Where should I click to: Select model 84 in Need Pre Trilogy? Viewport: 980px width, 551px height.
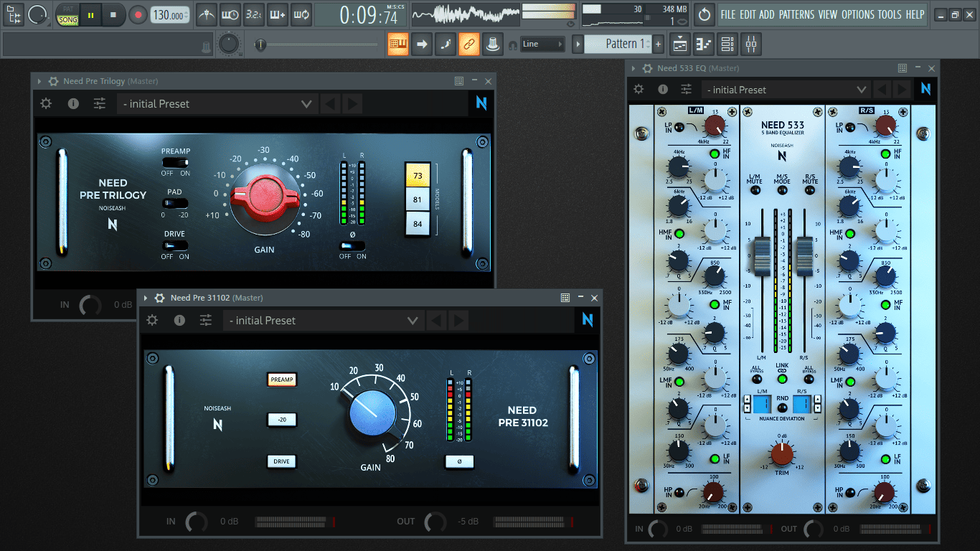click(x=418, y=224)
